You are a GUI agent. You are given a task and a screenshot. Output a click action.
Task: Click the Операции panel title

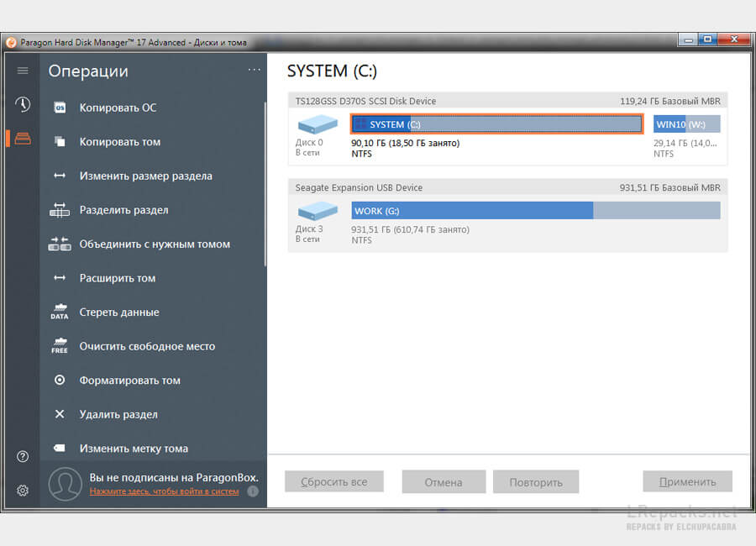pyautogui.click(x=88, y=71)
